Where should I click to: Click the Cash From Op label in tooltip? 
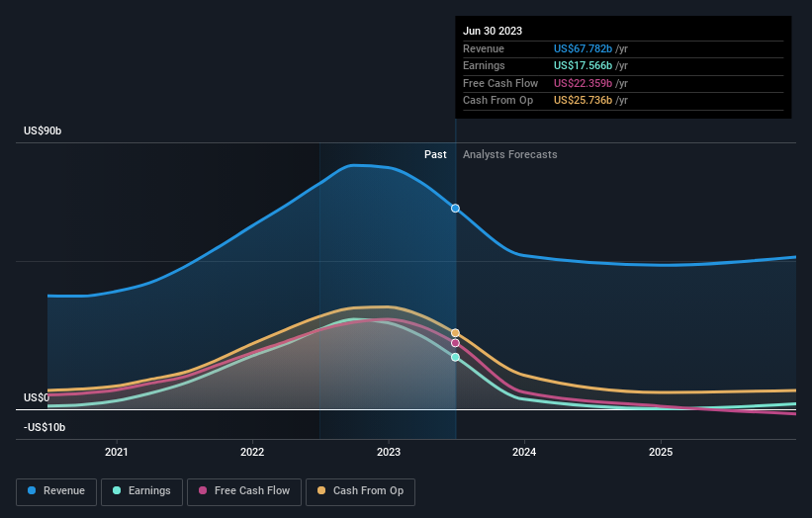pyautogui.click(x=497, y=101)
